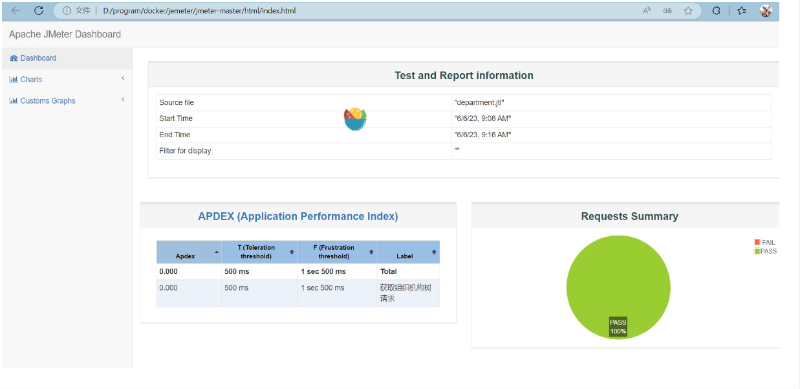Click the Apache JMeter Dashboard title link
This screenshot has height=389, width=800.
[x=65, y=34]
